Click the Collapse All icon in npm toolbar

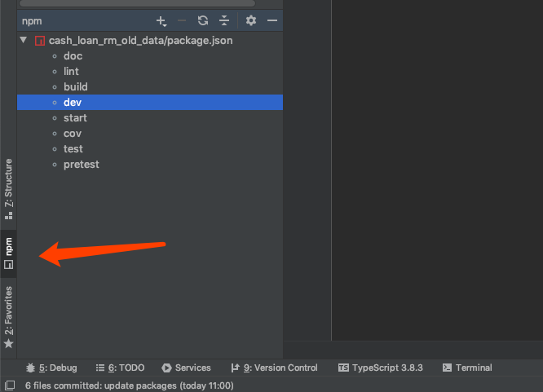click(224, 20)
